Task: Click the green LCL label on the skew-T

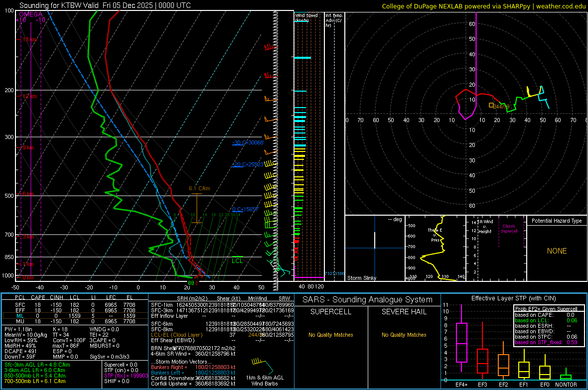Action: coord(237,261)
